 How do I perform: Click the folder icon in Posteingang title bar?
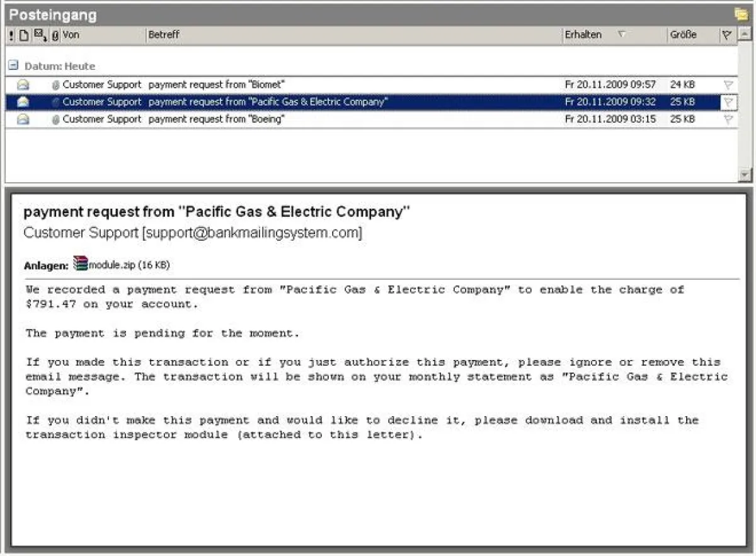(741, 14)
